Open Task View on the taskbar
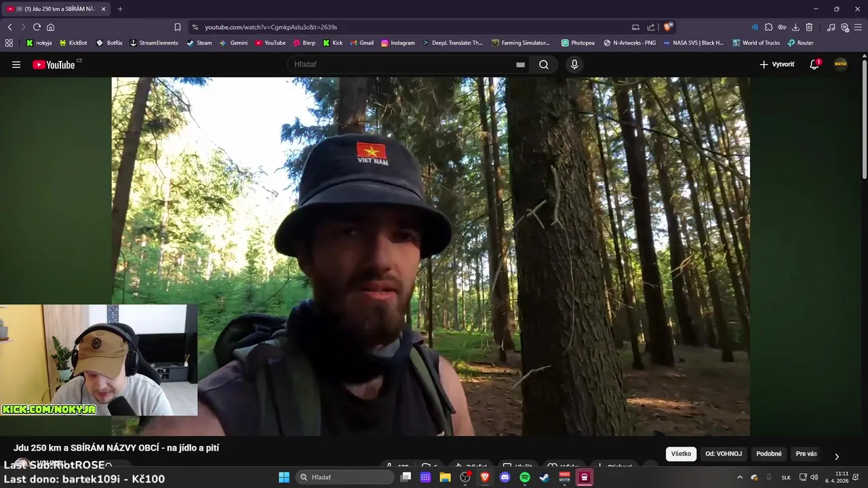 [406, 477]
